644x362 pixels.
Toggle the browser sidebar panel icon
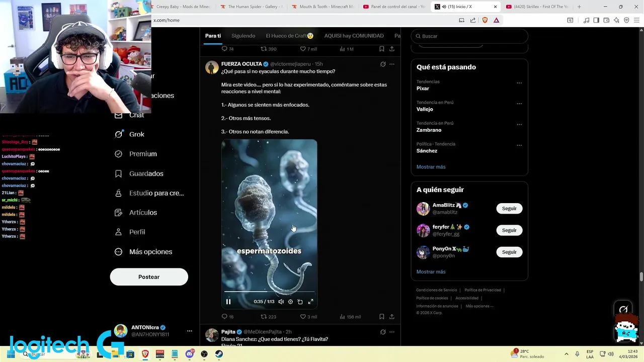point(596,20)
